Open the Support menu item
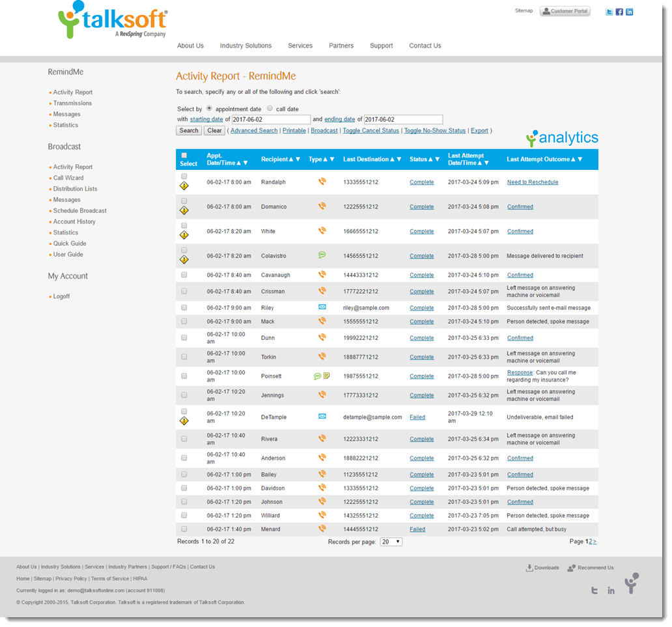The image size is (672, 627). [381, 46]
